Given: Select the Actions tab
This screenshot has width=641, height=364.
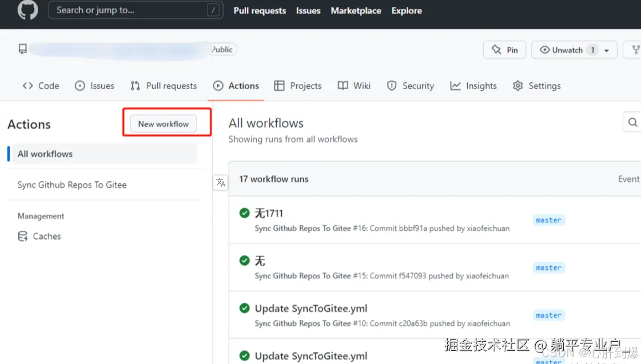Looking at the screenshot, I should [236, 86].
